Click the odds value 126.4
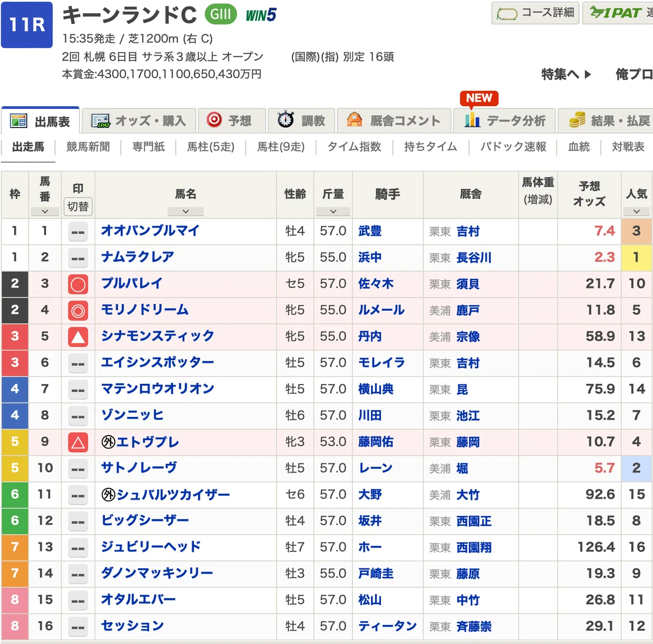Image resolution: width=653 pixels, height=644 pixels. tap(596, 547)
